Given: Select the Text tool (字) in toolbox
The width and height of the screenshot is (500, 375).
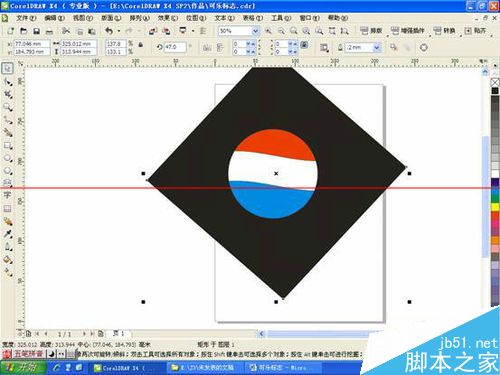Looking at the screenshot, I should 7,195.
